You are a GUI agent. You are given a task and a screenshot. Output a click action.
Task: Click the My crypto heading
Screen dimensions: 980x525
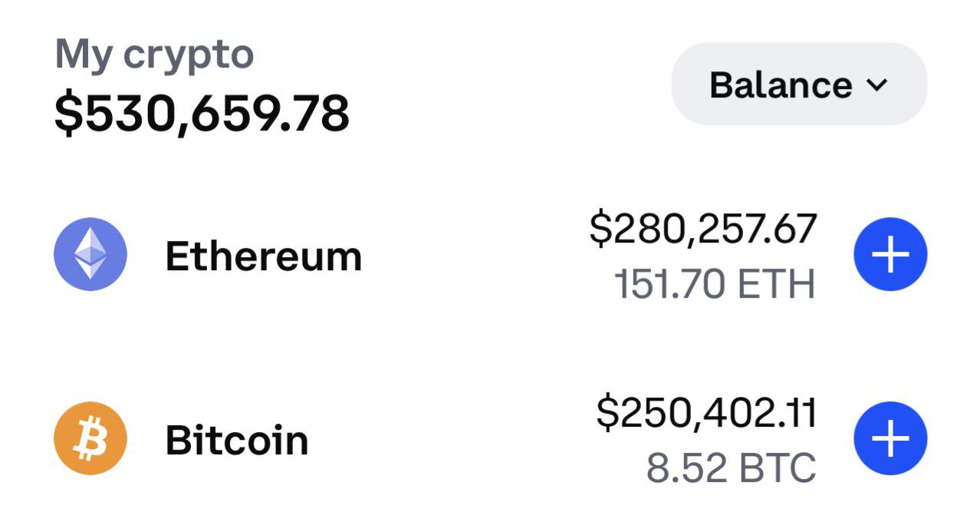(154, 54)
